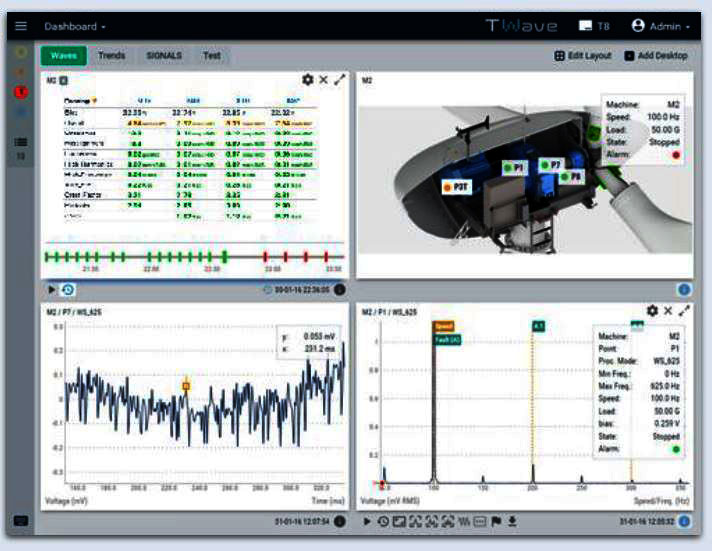Select the P3T measurement point on the turbine
The height and width of the screenshot is (551, 712).
click(x=455, y=186)
